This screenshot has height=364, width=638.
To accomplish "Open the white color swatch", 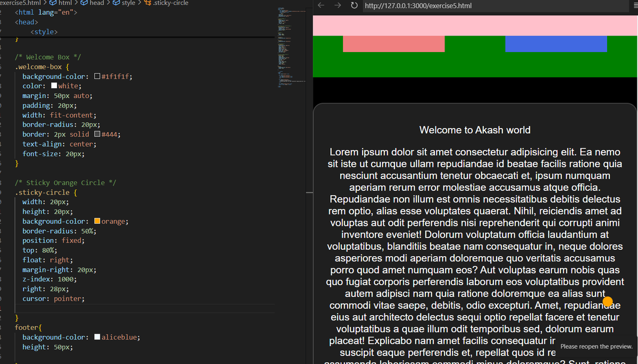I will point(54,86).
